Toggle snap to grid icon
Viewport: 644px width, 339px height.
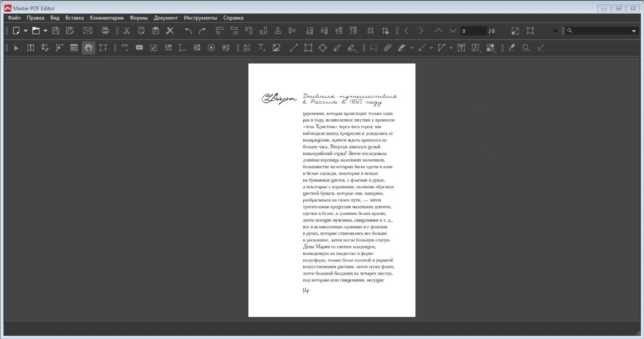pos(385,31)
